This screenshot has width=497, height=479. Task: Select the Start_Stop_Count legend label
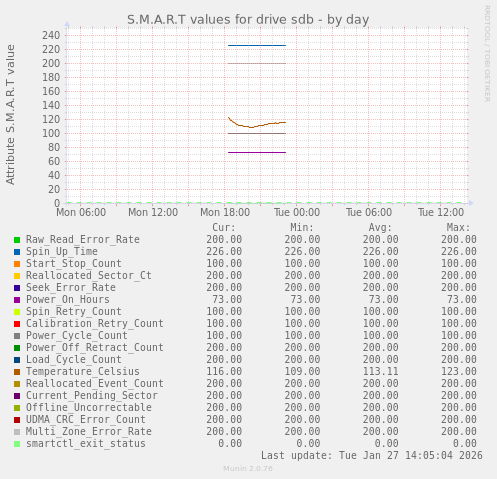pyautogui.click(x=74, y=264)
